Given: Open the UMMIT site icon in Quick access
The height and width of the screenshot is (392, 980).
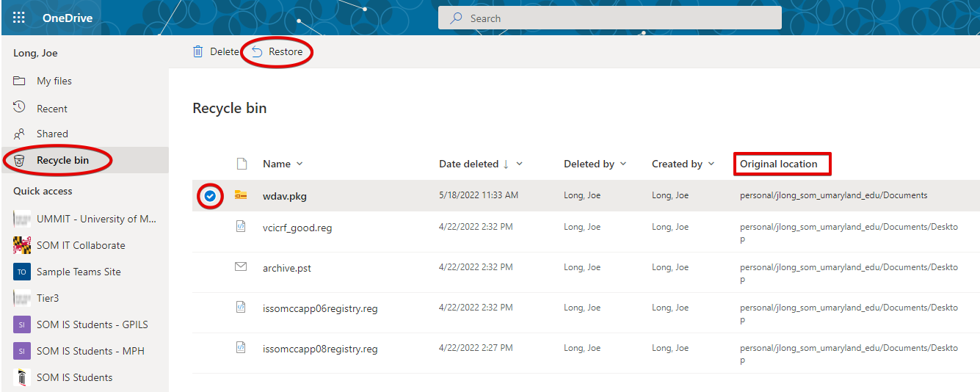Looking at the screenshot, I should [22, 219].
